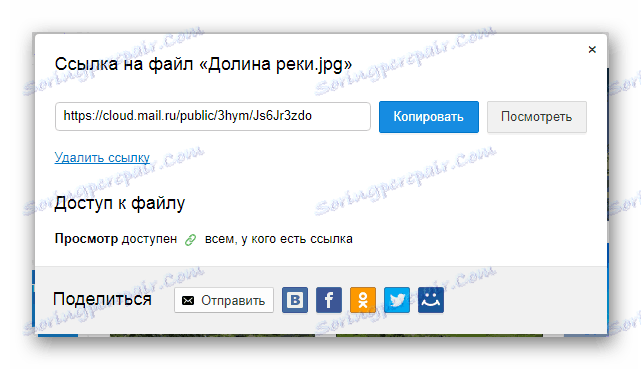Close the link dialog

click(x=592, y=49)
